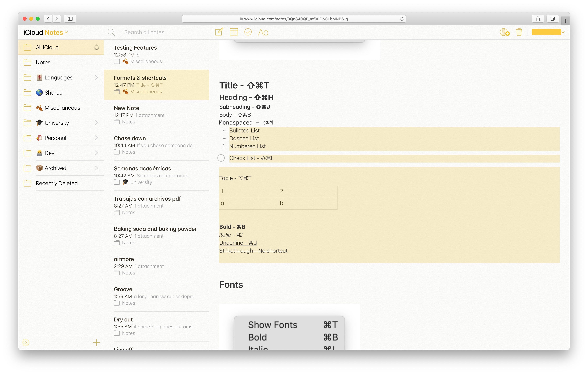This screenshot has height=374, width=588.
Task: Open the Groove note
Action: [x=157, y=296]
